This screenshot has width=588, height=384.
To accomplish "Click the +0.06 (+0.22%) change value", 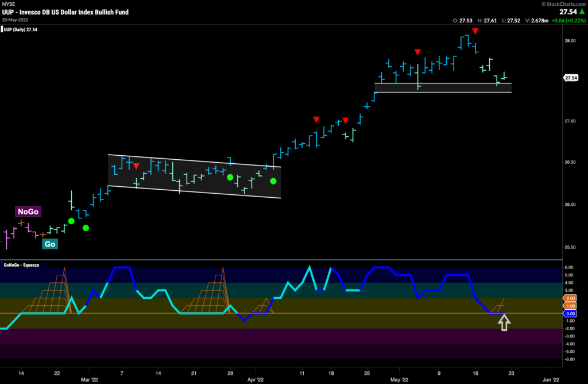I will [568, 21].
